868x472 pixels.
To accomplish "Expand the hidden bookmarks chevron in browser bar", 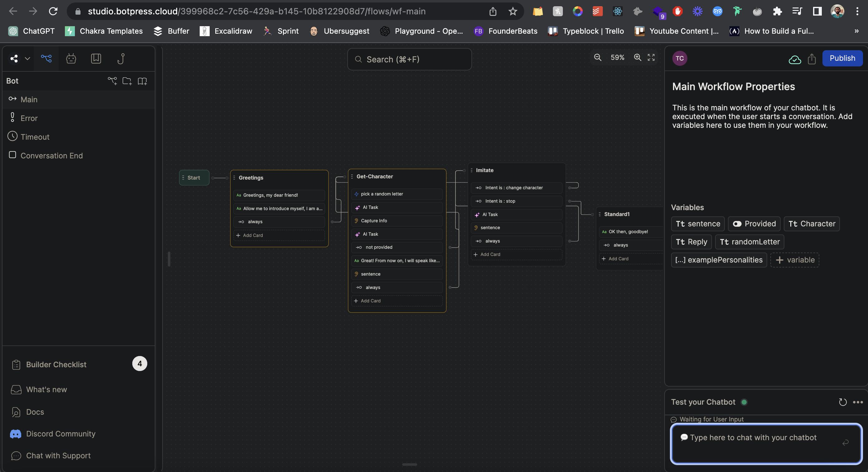I will tap(856, 31).
